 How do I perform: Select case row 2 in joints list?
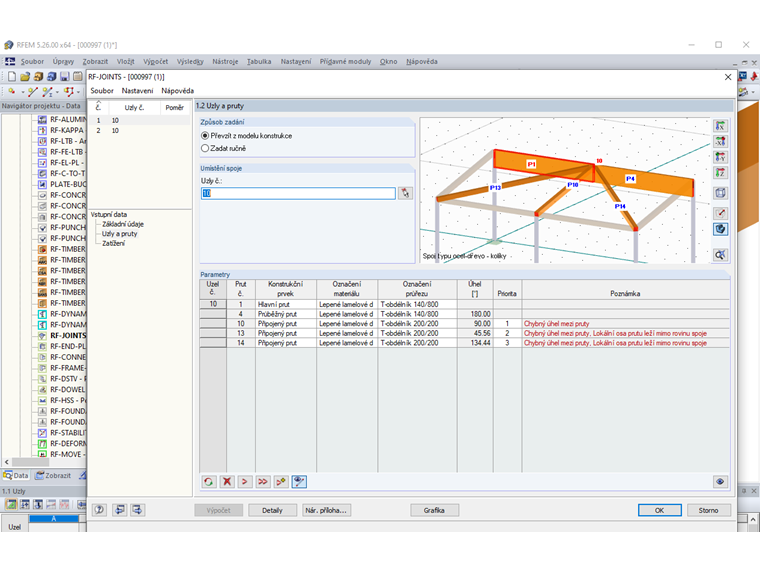[141, 131]
